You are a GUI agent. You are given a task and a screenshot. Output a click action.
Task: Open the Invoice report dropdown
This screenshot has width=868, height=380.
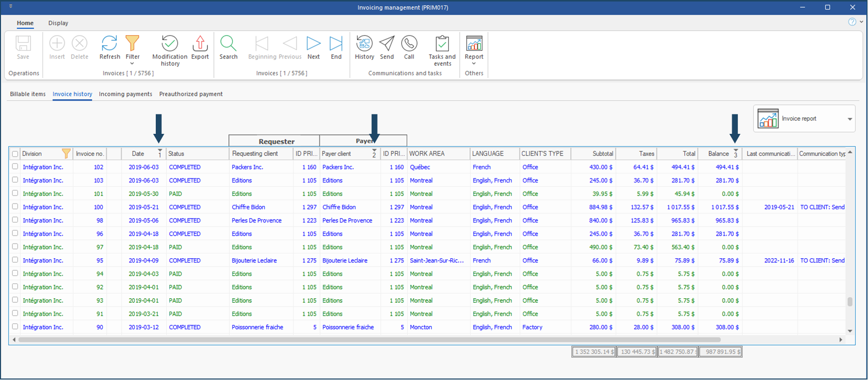pos(849,119)
